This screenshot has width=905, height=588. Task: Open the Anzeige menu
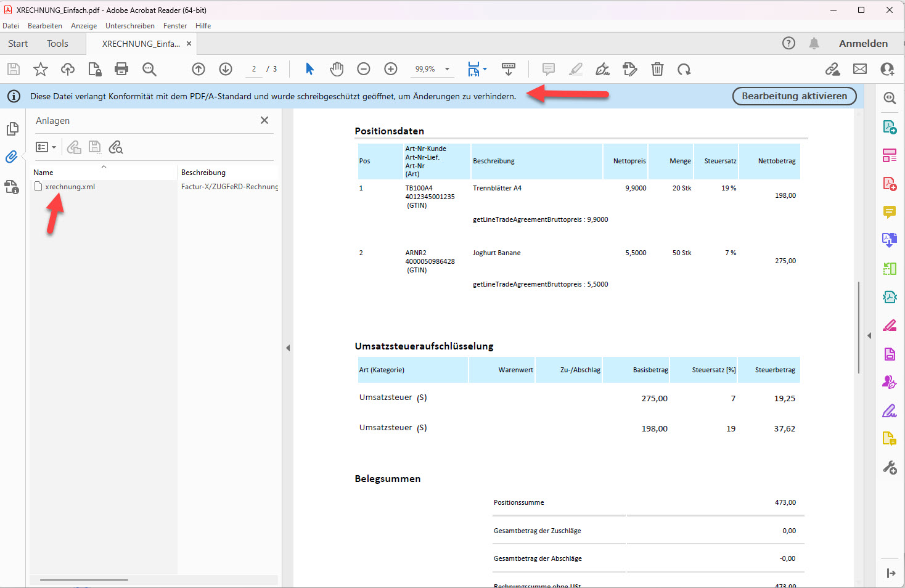coord(84,26)
